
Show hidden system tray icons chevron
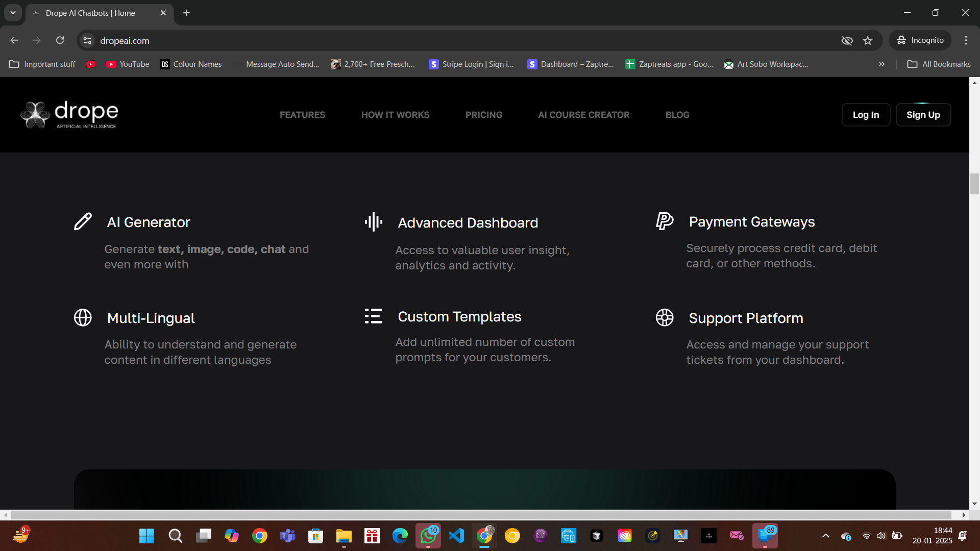pos(825,536)
